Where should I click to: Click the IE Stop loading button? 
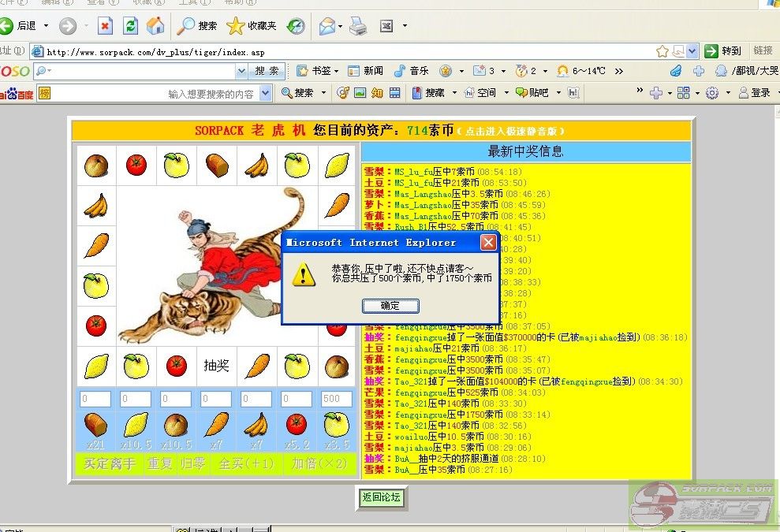[x=105, y=26]
